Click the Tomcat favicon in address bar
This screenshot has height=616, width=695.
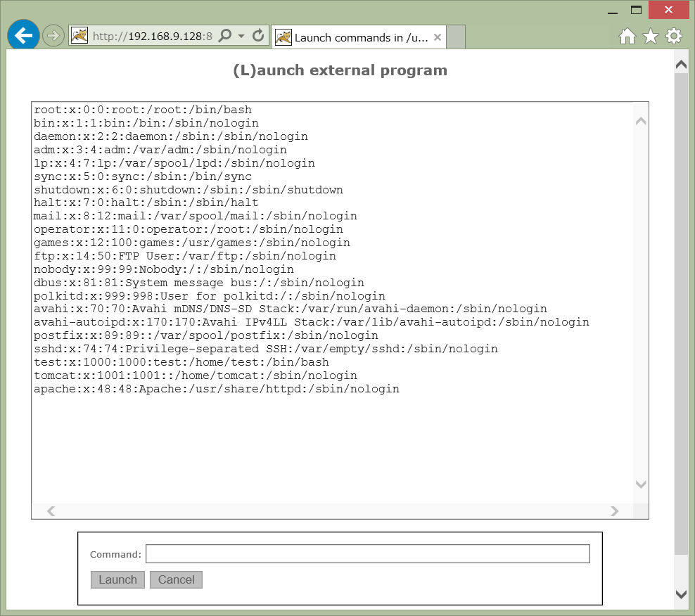79,35
